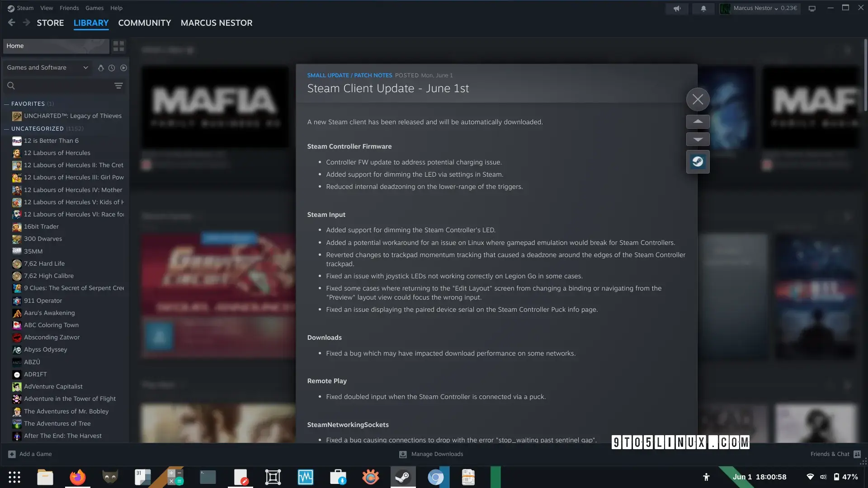Image resolution: width=868 pixels, height=488 pixels.
Task: Select the Home button in library sidebar
Action: tap(56, 46)
